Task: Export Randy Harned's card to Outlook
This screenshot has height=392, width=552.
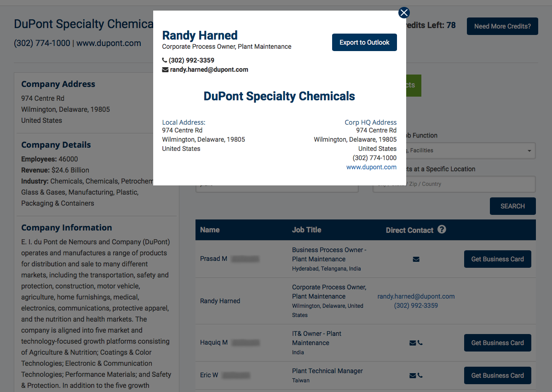Action: click(364, 42)
